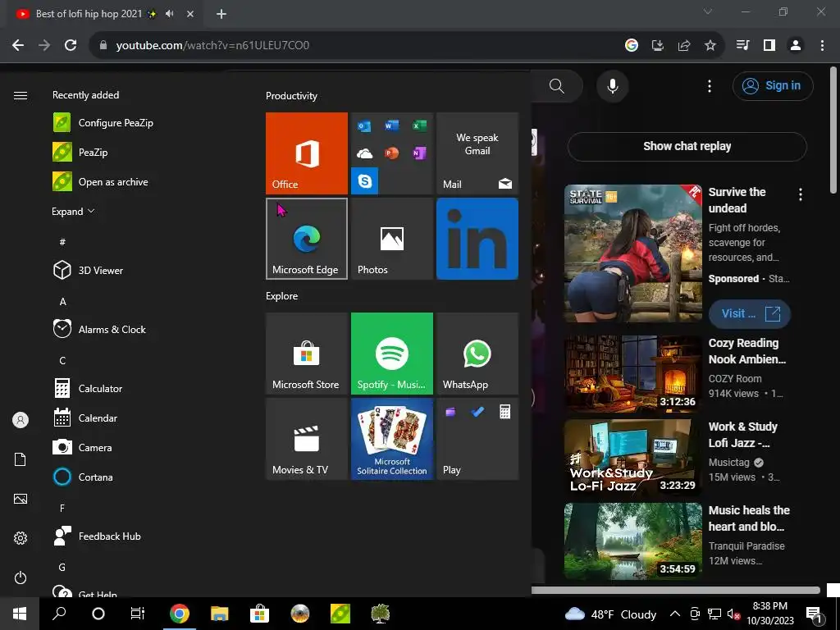Visit the Survive the undead sponsor site

(750, 314)
